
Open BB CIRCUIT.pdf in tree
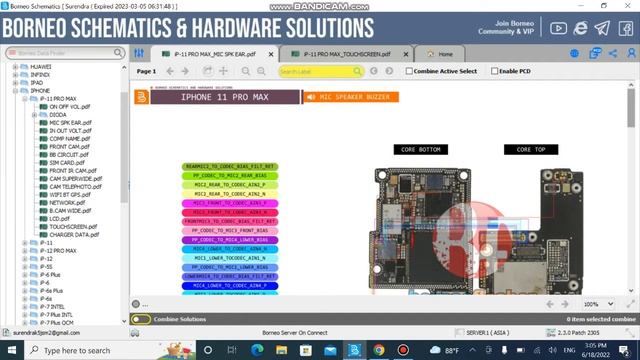coord(69,155)
